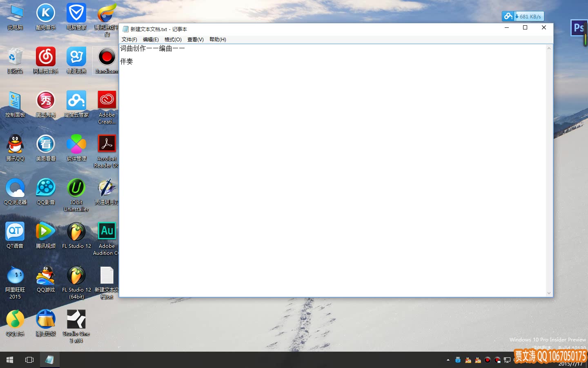Select the FL Studio 12 (64bit) icon

(x=76, y=283)
